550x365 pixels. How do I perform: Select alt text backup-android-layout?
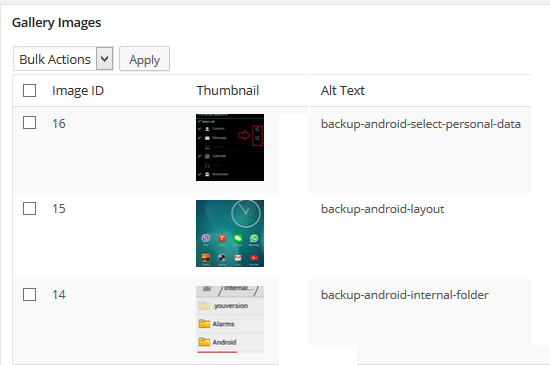[382, 209]
